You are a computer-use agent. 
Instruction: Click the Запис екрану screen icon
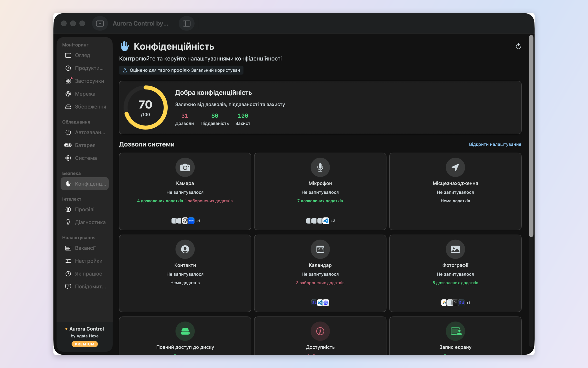[x=455, y=331]
